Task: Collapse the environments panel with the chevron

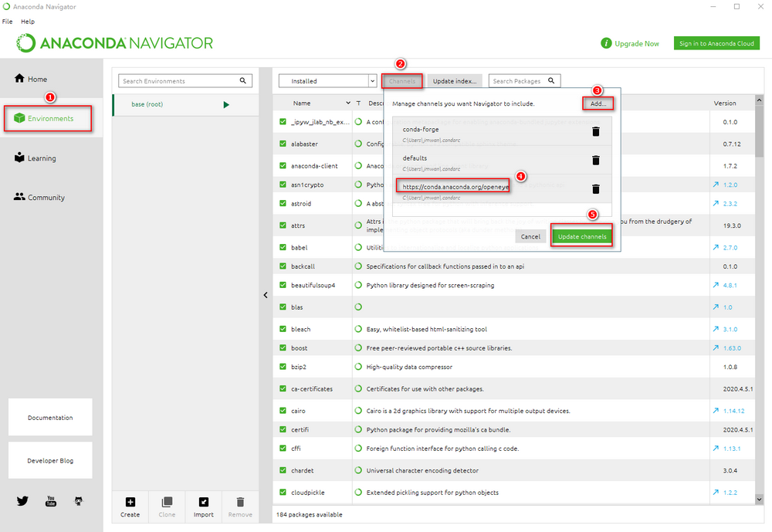Action: click(x=266, y=295)
